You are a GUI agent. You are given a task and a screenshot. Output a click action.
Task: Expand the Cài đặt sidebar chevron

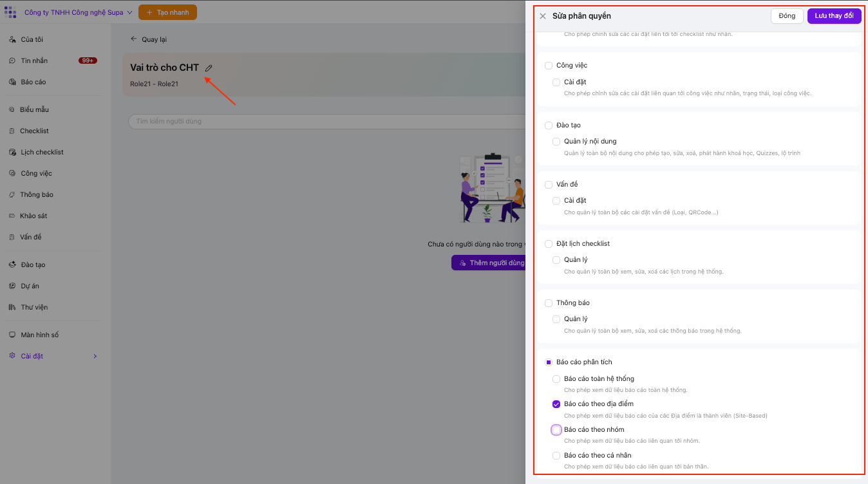[95, 356]
